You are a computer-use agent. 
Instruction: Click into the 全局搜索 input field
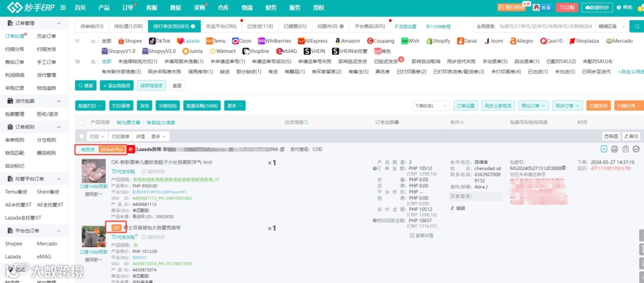544,26
